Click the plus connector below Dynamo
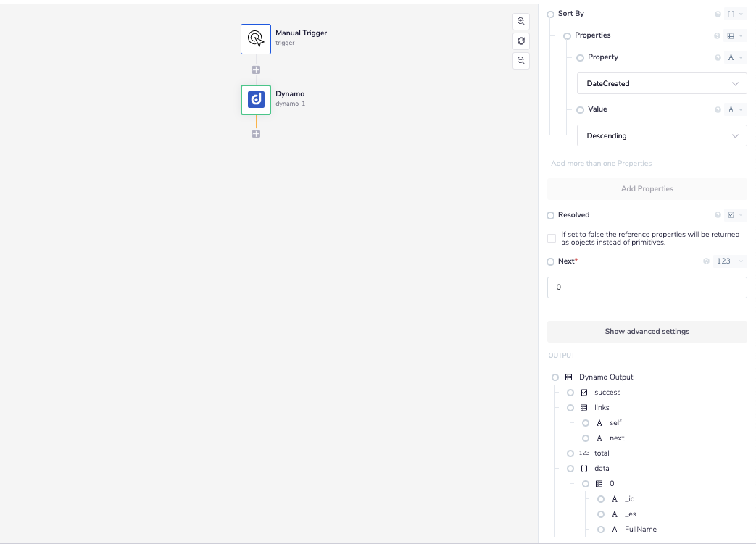 [256, 134]
